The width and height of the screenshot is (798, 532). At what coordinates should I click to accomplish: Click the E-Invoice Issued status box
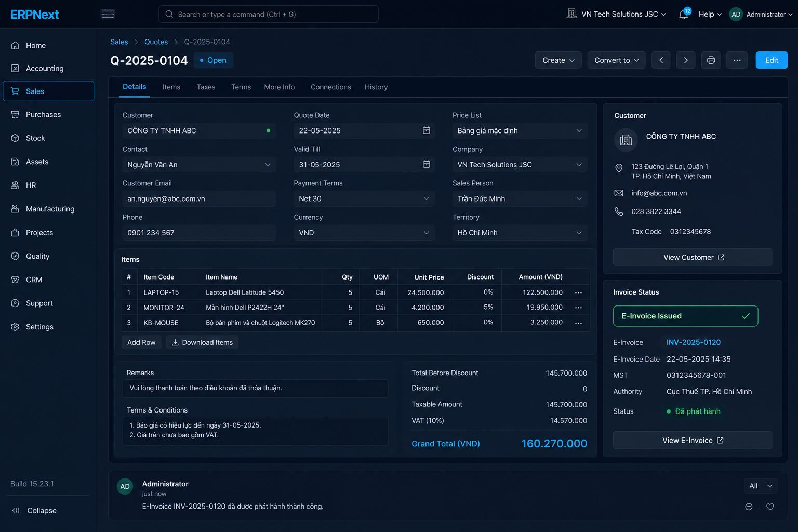tap(685, 316)
